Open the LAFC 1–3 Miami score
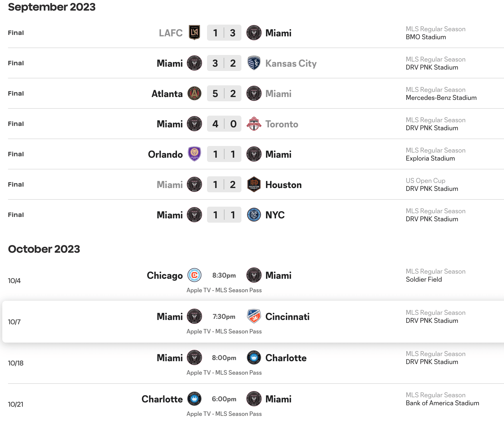Screen dimensions: 504x423 [x=224, y=33]
